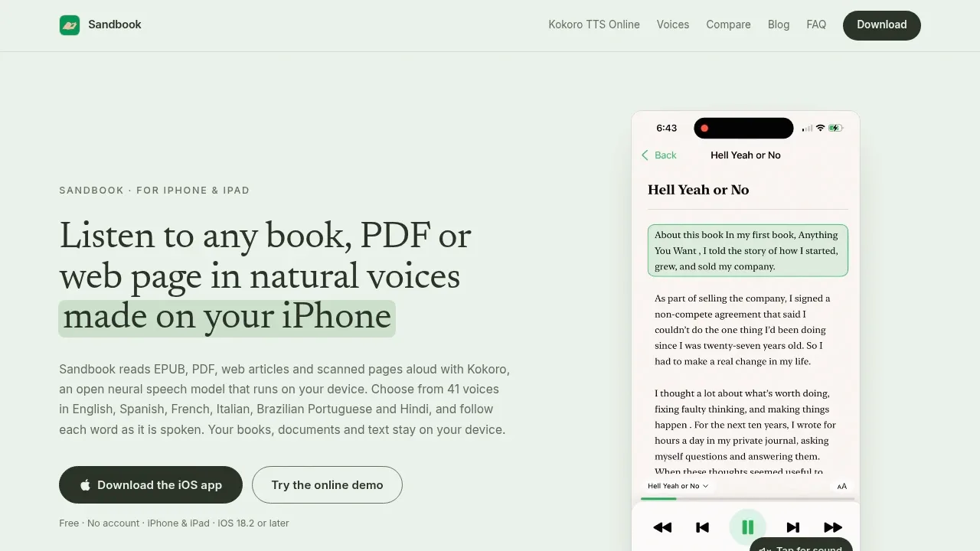The width and height of the screenshot is (980, 551).
Task: Tap the rewind double-arrow button
Action: tap(662, 527)
